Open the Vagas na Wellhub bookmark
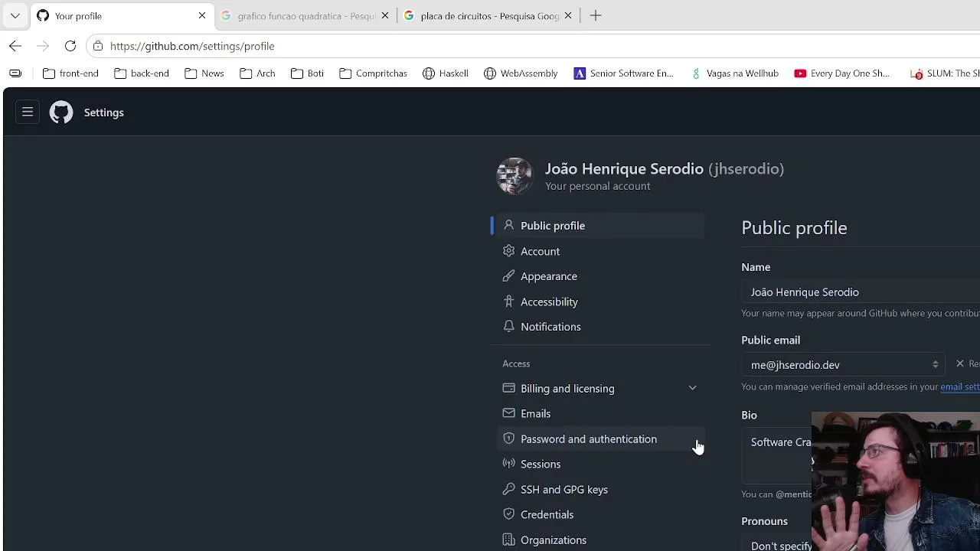980x551 pixels. point(734,73)
